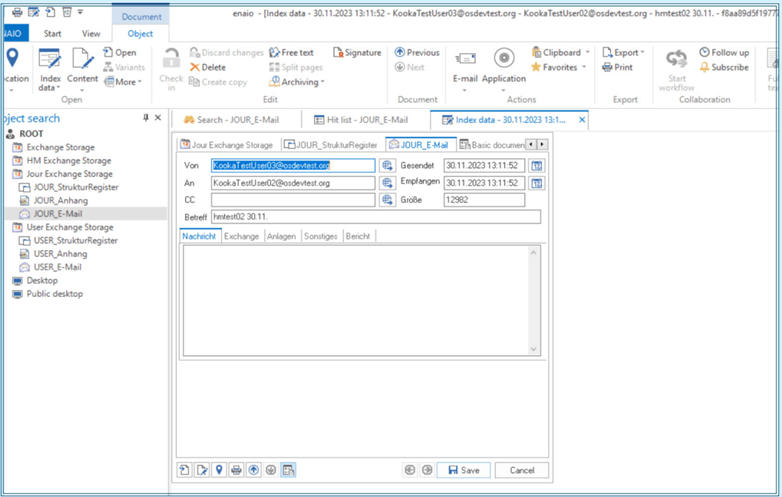This screenshot has width=782, height=497.
Task: Open the Index data ribbon button
Action: coord(50,69)
